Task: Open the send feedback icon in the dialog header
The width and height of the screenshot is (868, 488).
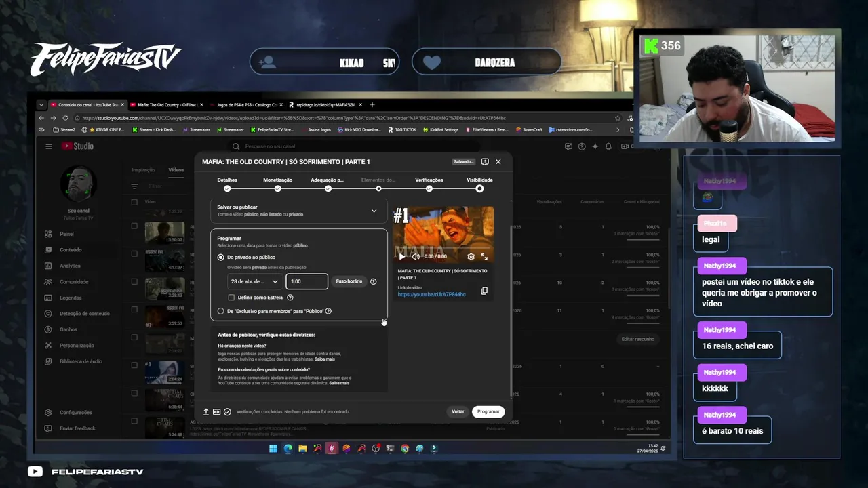Action: click(x=485, y=162)
